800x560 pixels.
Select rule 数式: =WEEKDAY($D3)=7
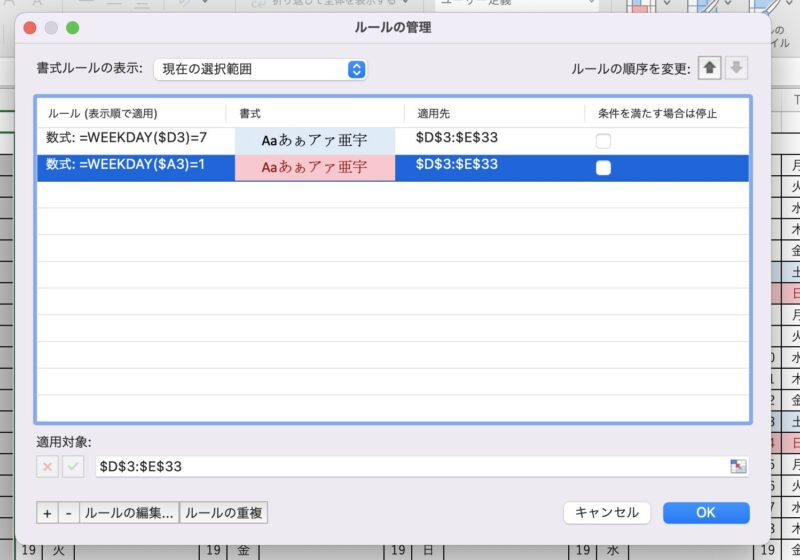[x=127, y=138]
